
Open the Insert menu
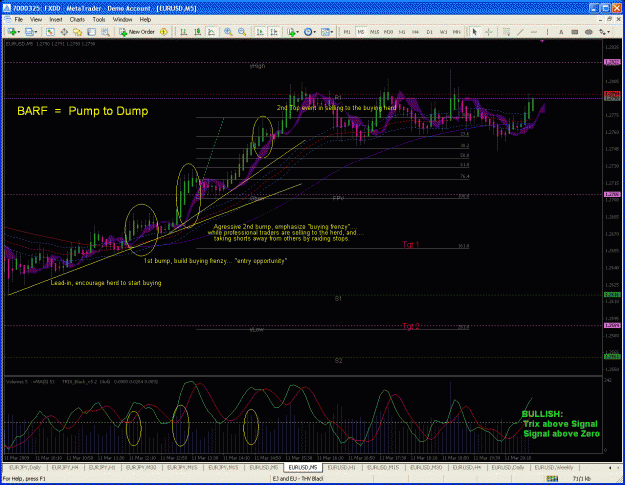(x=56, y=19)
